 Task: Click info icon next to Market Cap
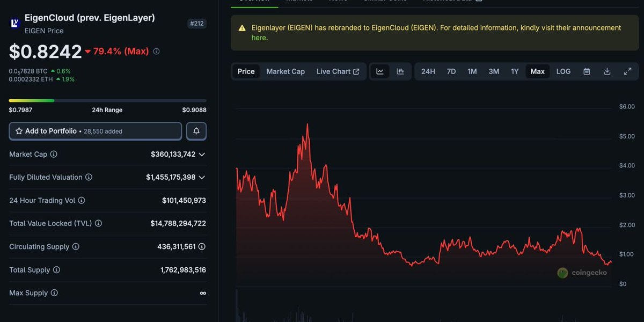pos(54,154)
